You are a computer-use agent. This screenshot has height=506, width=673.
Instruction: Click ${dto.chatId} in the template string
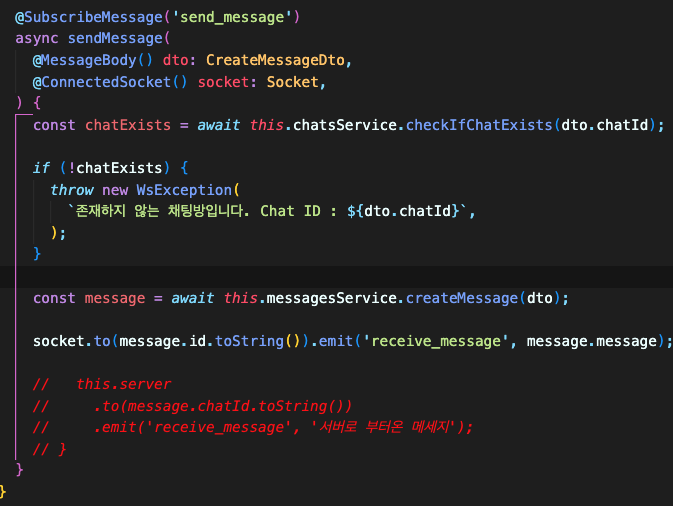(x=403, y=211)
